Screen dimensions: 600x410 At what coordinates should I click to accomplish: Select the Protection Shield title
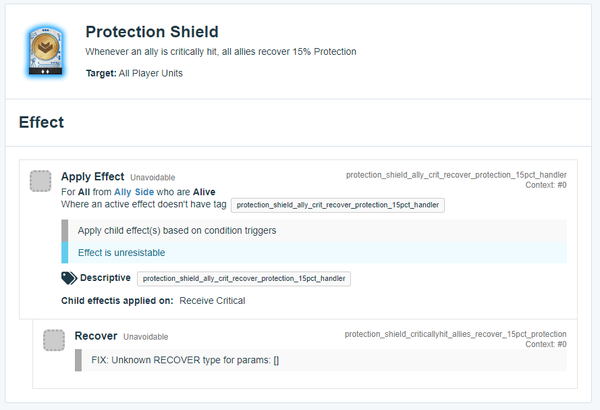click(x=152, y=32)
